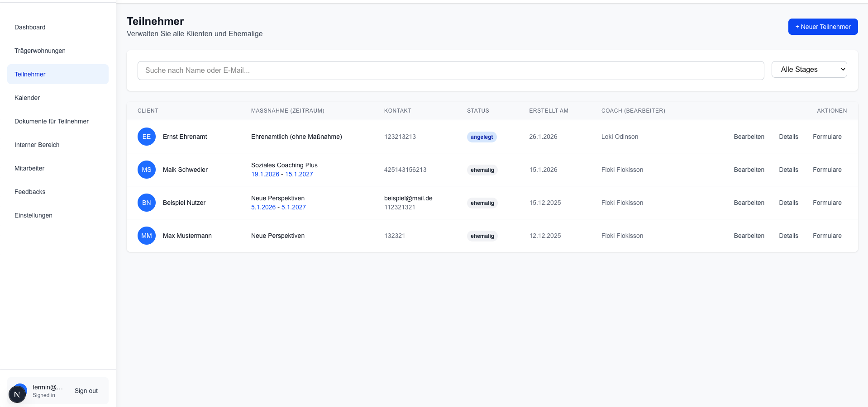
Task: Go to Einstellungen
Action: point(33,215)
